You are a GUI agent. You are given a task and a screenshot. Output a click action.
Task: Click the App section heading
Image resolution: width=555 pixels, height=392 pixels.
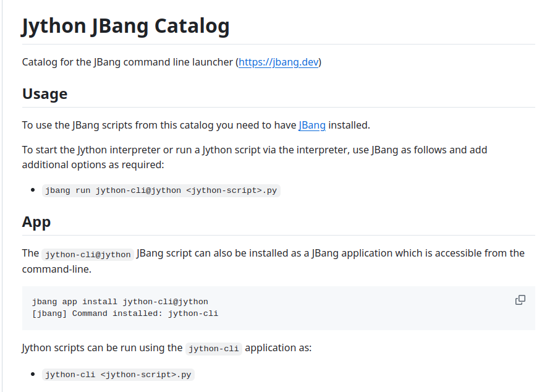tap(36, 222)
